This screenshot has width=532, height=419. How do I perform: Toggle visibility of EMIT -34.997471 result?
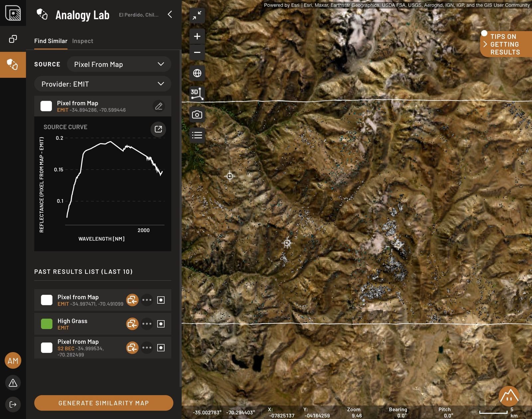point(161,300)
